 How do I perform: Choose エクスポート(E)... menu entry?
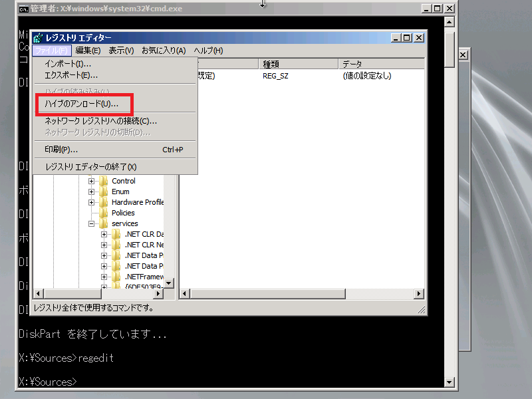pyautogui.click(x=115, y=75)
